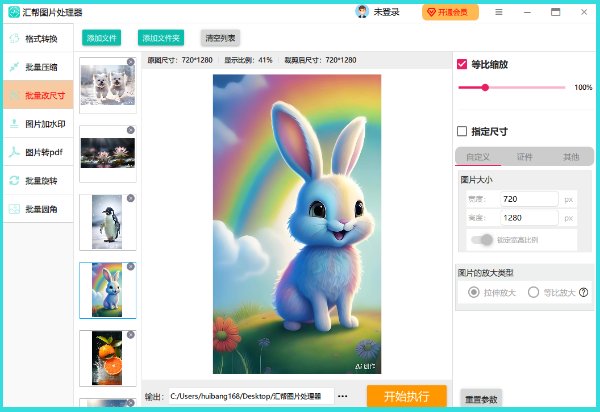Check the 指定尺寸 specified size checkbox
This screenshot has width=600, height=412.
[462, 131]
